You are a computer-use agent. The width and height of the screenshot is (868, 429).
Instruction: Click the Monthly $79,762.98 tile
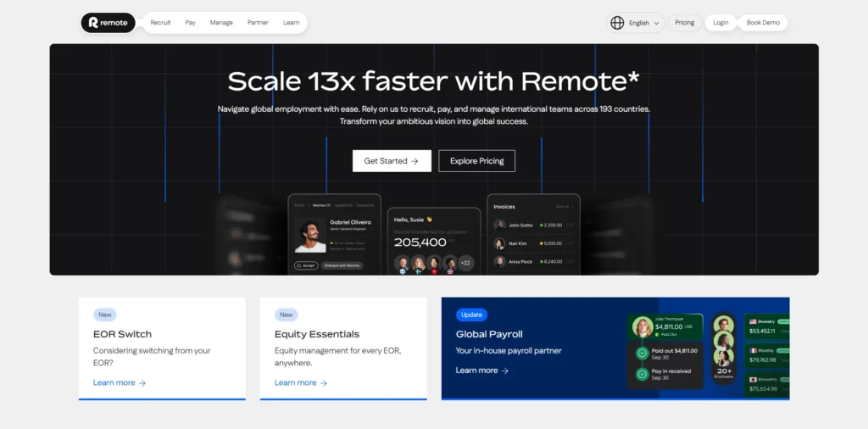[766, 356]
